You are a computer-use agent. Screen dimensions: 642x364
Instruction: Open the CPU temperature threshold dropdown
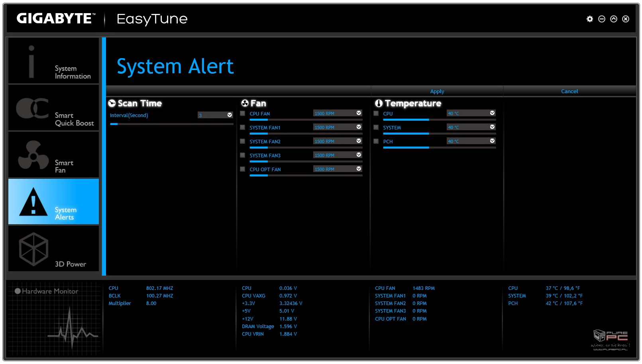pos(471,113)
